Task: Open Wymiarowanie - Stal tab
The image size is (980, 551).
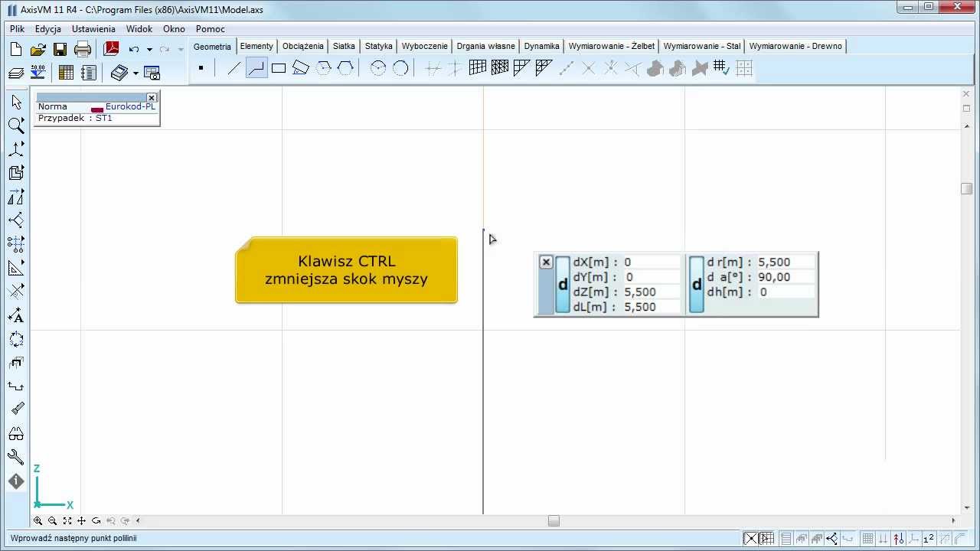Action: 701,46
